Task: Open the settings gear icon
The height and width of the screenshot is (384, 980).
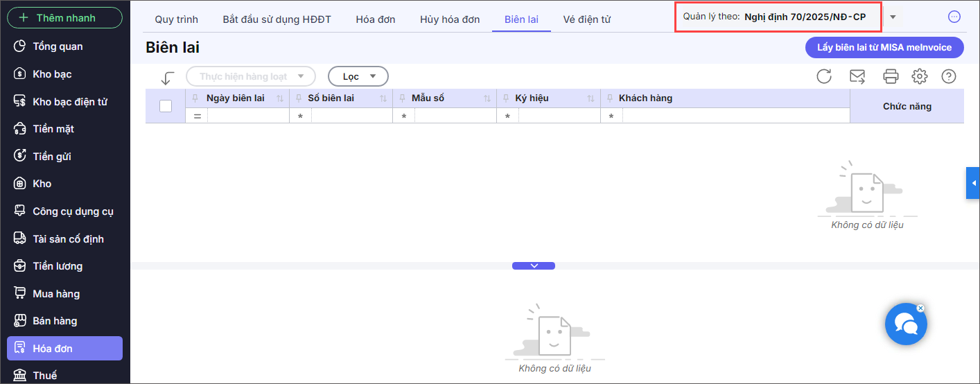Action: [x=920, y=76]
